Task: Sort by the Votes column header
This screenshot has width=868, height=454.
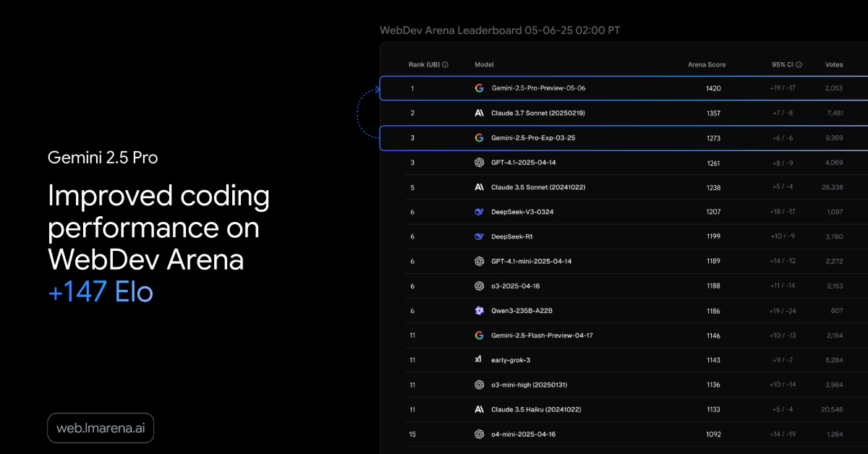Action: click(x=834, y=65)
